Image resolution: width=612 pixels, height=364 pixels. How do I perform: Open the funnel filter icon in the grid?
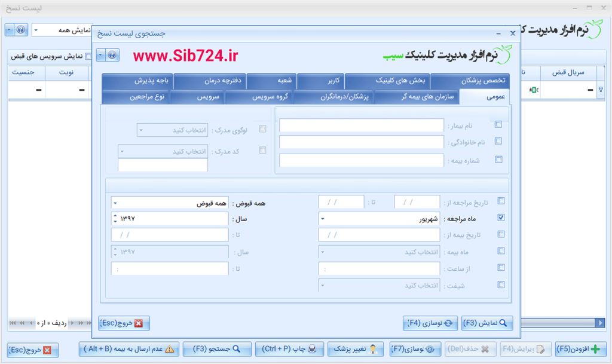click(x=601, y=89)
